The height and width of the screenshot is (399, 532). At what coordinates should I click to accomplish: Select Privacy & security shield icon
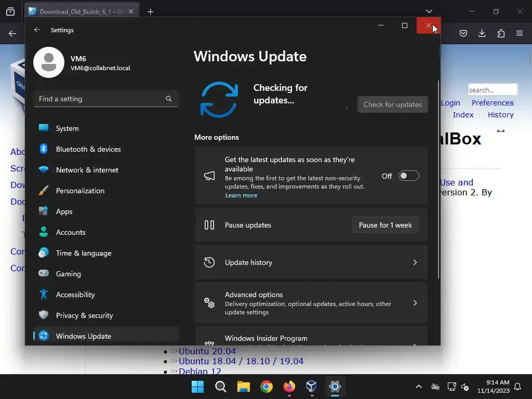[44, 315]
